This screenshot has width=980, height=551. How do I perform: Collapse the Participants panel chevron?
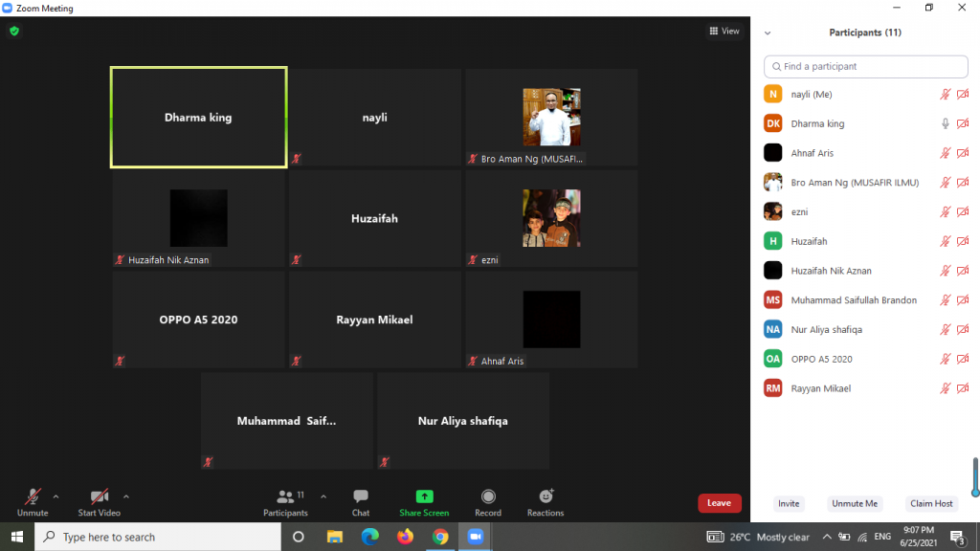(x=768, y=33)
